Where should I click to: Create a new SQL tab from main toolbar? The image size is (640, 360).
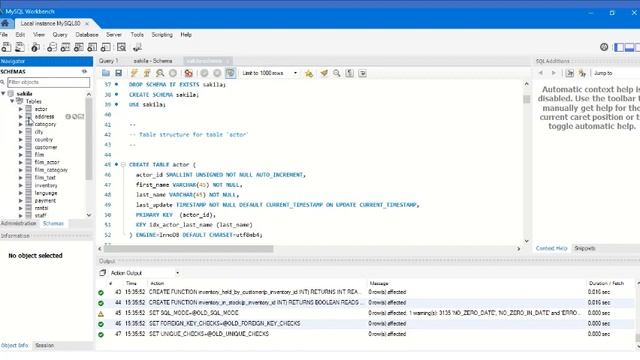[x=7, y=47]
